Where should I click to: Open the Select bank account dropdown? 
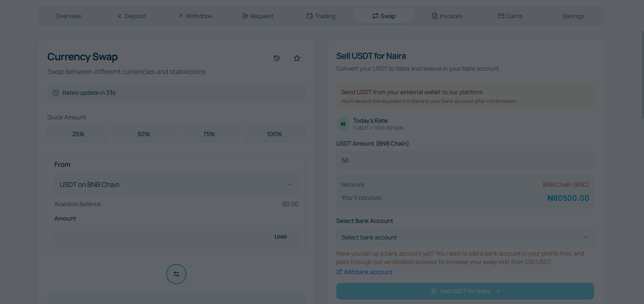tap(465, 237)
